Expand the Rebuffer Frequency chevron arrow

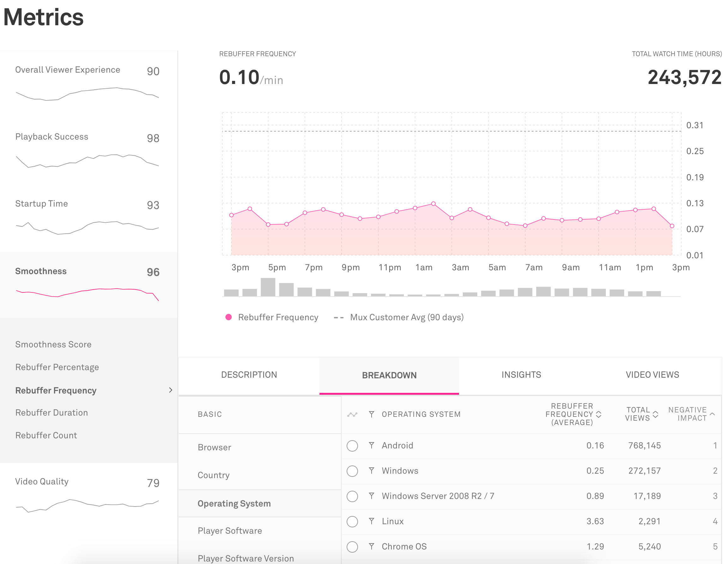click(x=171, y=390)
